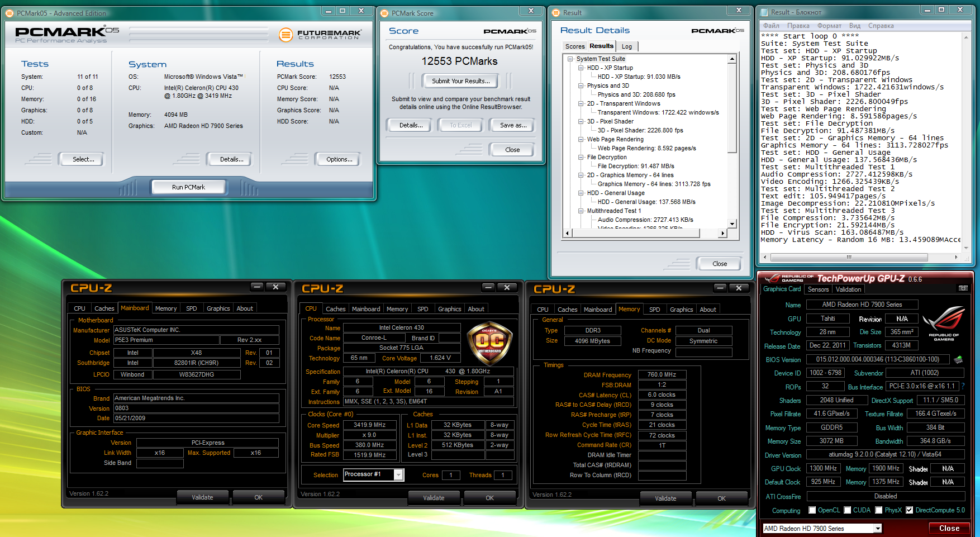This screenshot has width=980, height=537.
Task: Click the GPU-Z BIOS Version field
Action: 877,359
